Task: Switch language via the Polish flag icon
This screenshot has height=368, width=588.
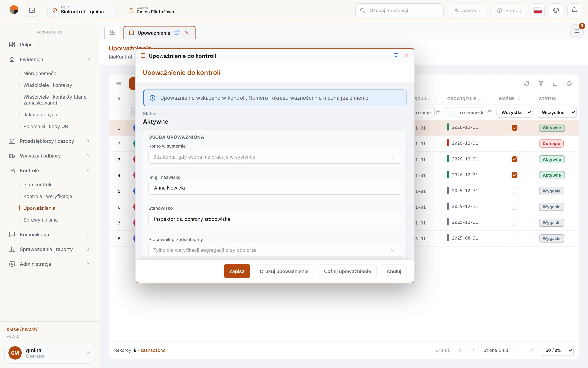Action: pyautogui.click(x=537, y=10)
